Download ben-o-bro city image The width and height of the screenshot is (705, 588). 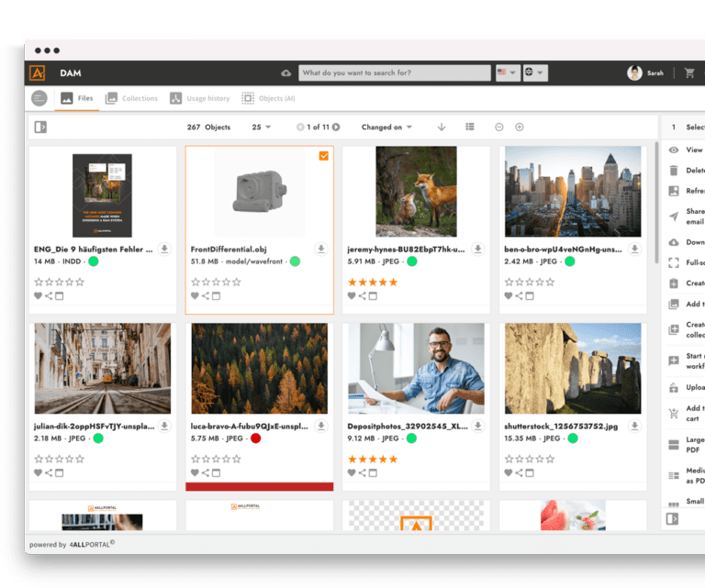click(634, 249)
